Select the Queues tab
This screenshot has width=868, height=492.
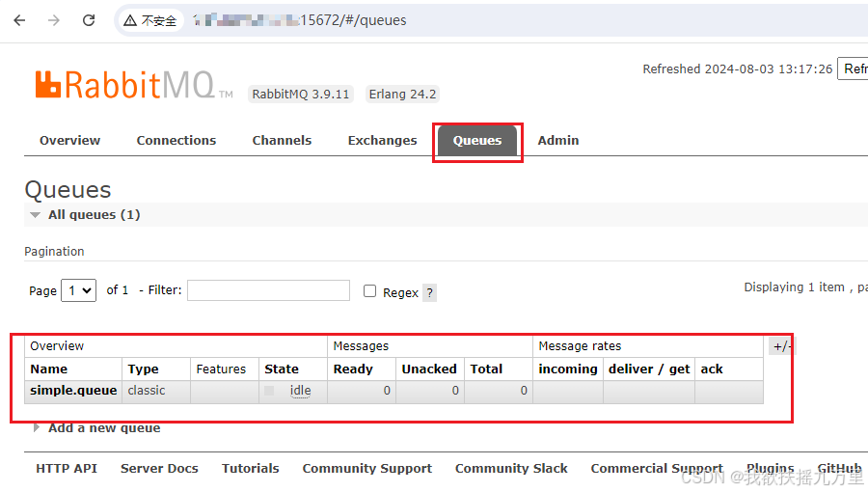point(477,141)
